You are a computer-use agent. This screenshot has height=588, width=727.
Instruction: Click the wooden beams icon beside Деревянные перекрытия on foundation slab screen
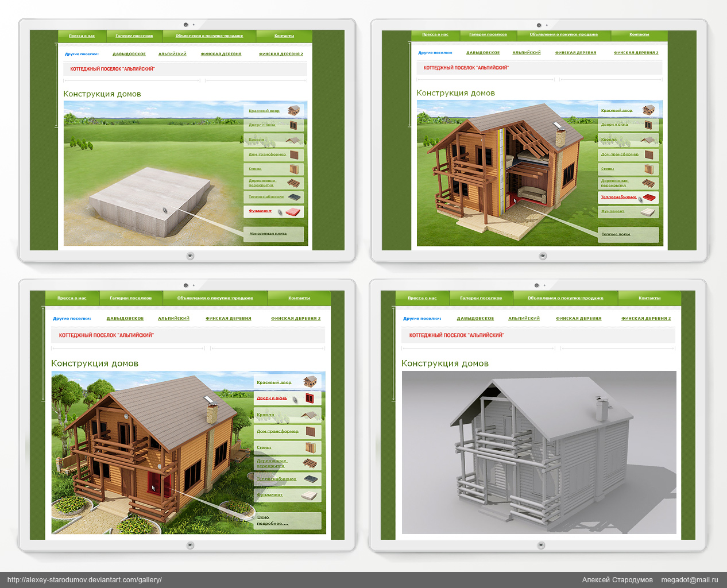(293, 183)
